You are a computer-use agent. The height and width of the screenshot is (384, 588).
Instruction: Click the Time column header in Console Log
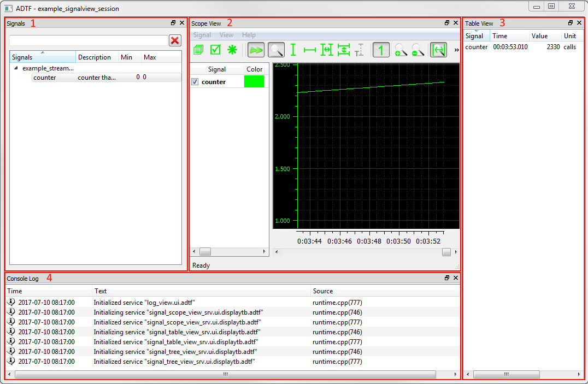click(49, 291)
